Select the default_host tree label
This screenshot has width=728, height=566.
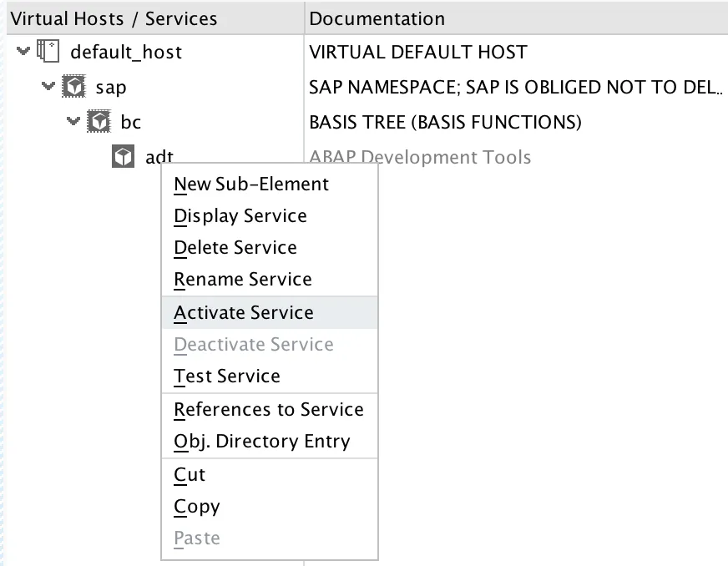pyautogui.click(x=126, y=52)
